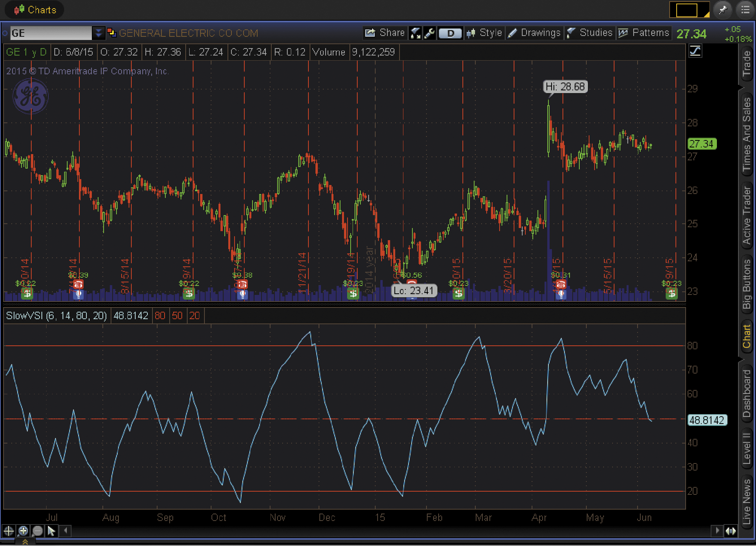Select the crosshair pan tool
This screenshot has height=546, width=756.
[x=9, y=531]
